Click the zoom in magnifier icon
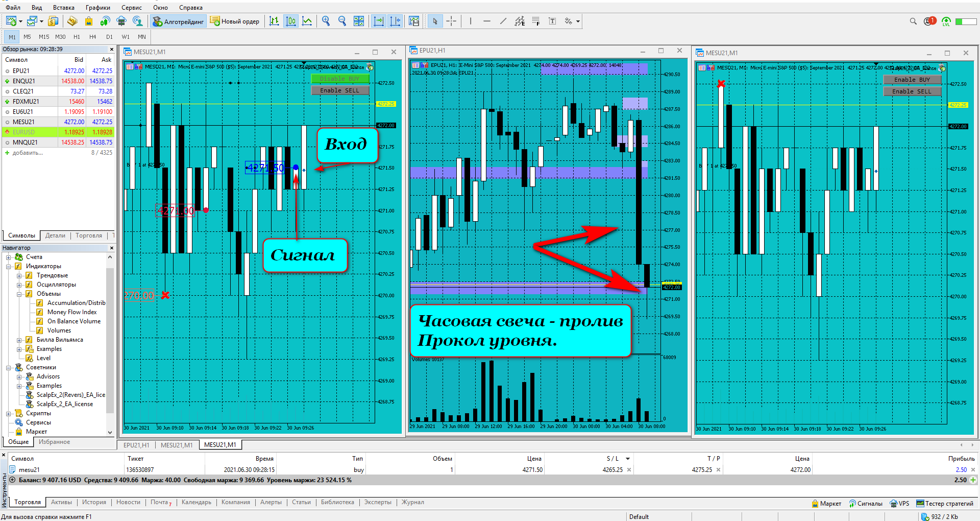980x521 pixels. (326, 21)
